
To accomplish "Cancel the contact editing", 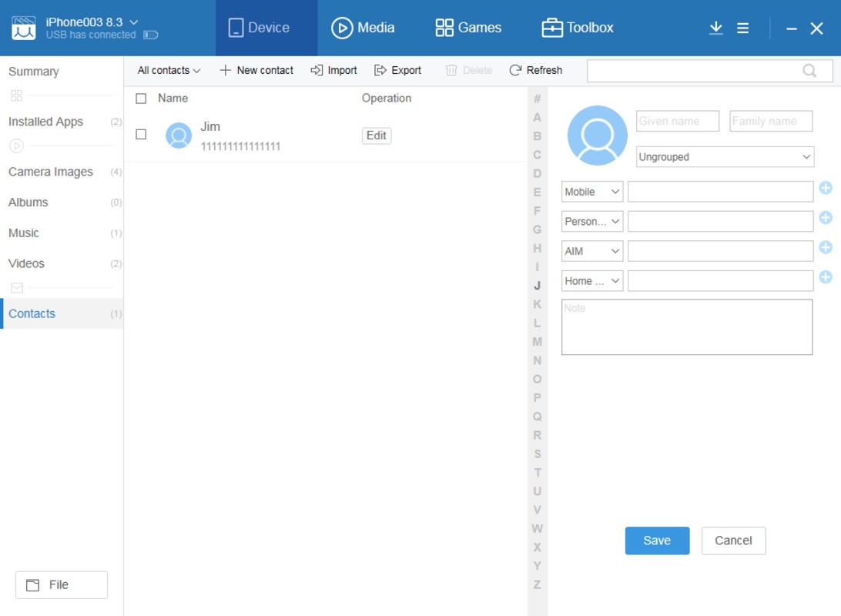I will coord(733,541).
